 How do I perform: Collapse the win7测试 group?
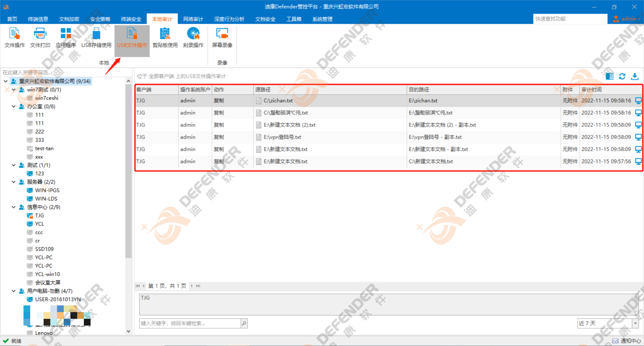pyautogui.click(x=14, y=90)
